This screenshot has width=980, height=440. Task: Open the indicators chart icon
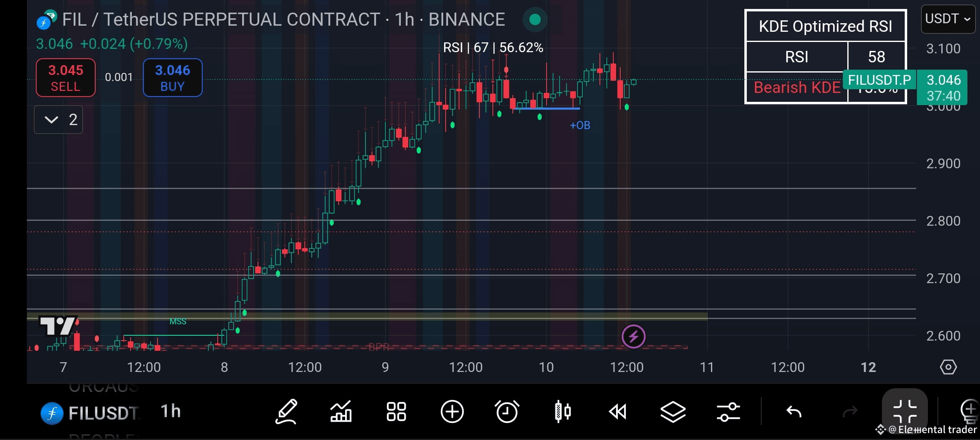click(x=341, y=412)
